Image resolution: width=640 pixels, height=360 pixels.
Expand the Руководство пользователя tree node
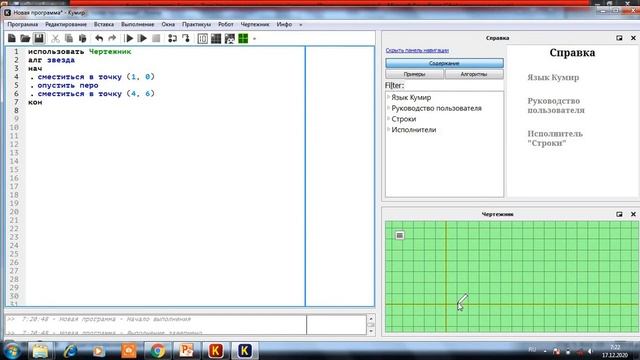[x=388, y=108]
